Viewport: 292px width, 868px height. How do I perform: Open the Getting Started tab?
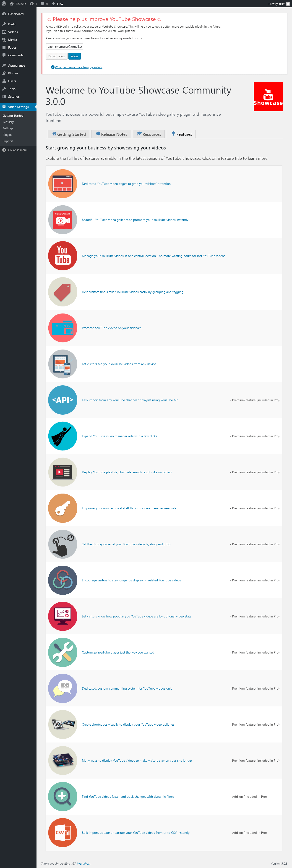[69, 134]
